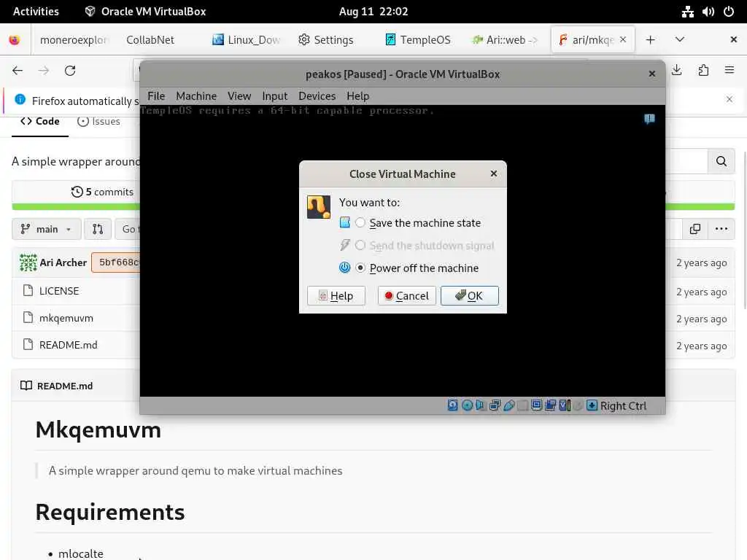This screenshot has width=747, height=560.
Task: Expand the Firefox tab list chevron
Action: click(x=680, y=39)
